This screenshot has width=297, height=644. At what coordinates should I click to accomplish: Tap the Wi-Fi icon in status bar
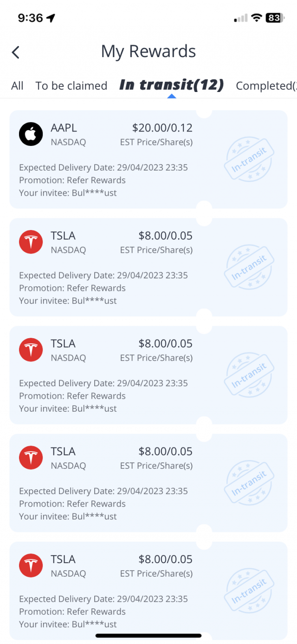point(256,18)
